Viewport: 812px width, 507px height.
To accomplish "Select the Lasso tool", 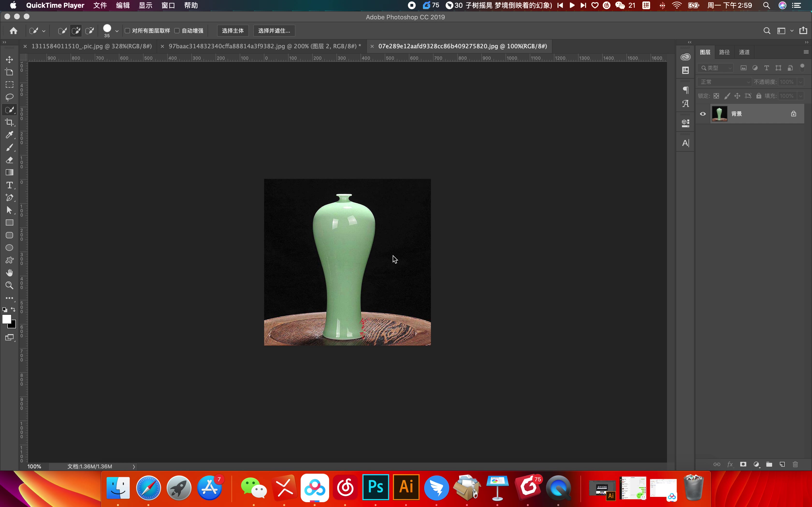I will click(x=9, y=97).
